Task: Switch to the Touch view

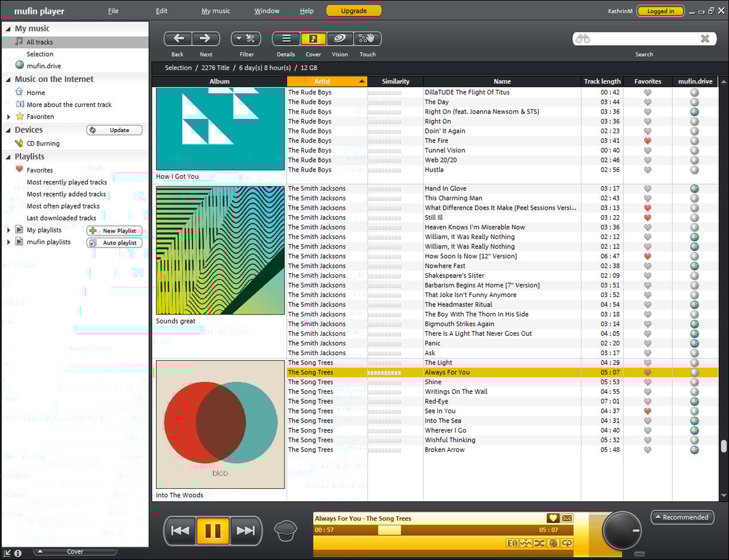Action: (x=367, y=39)
